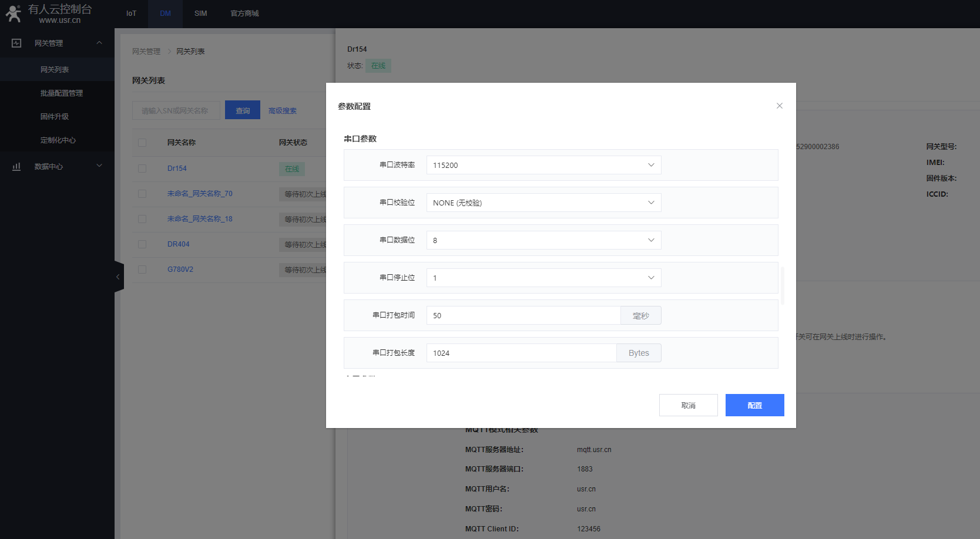Click the 串口打包长度 input field
The height and width of the screenshot is (539, 980).
click(x=522, y=353)
